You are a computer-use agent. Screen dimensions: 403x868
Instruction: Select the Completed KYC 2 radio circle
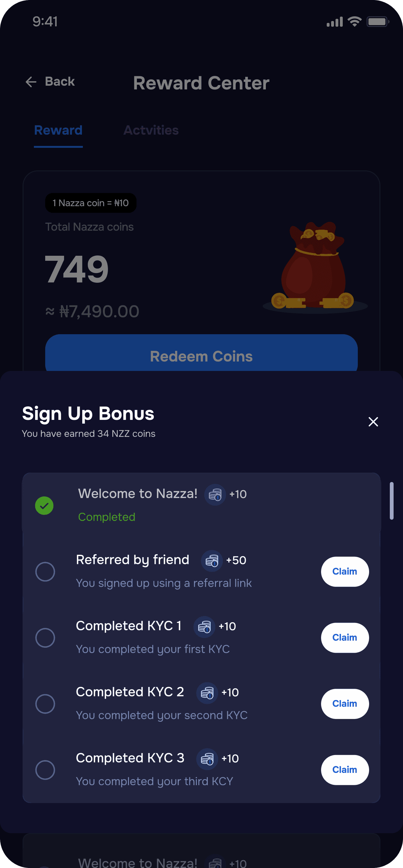pyautogui.click(x=45, y=704)
